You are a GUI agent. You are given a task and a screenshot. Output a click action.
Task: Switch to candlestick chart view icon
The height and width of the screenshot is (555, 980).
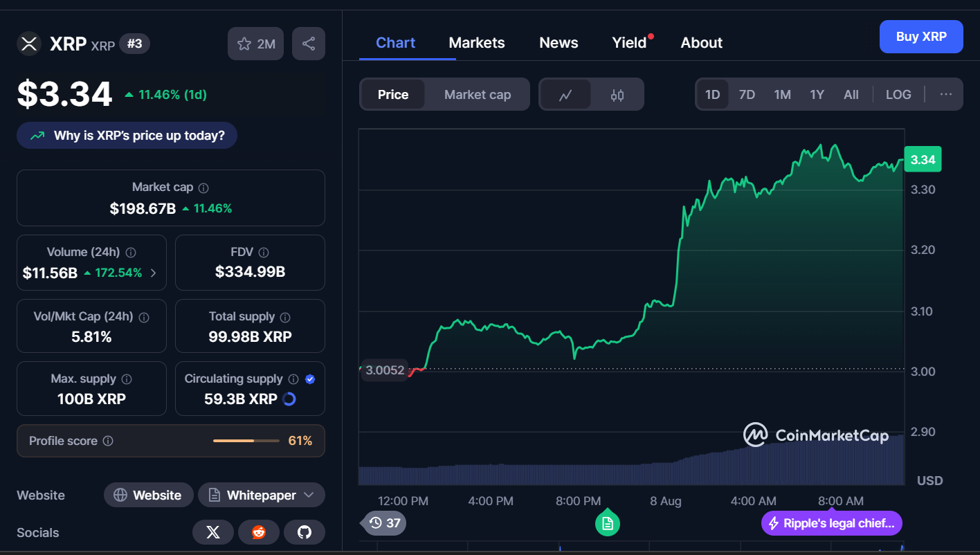coord(617,95)
